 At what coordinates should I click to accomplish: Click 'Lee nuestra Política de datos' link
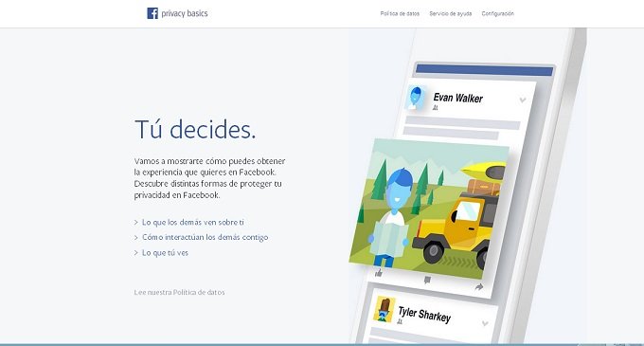click(x=180, y=293)
